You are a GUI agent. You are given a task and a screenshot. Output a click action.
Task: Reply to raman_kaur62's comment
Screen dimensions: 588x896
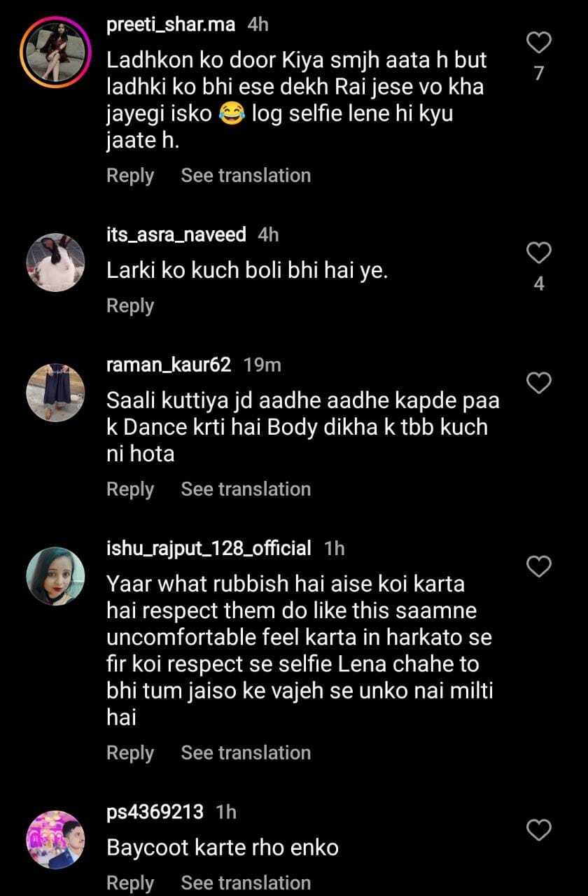click(130, 489)
